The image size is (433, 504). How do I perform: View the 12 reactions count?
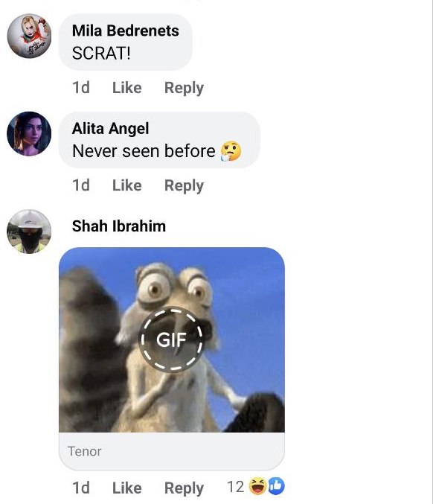[235, 487]
